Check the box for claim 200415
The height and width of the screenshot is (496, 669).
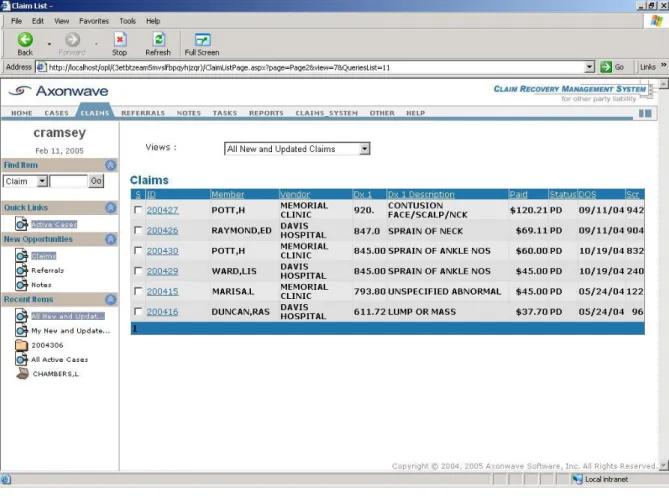tap(138, 291)
